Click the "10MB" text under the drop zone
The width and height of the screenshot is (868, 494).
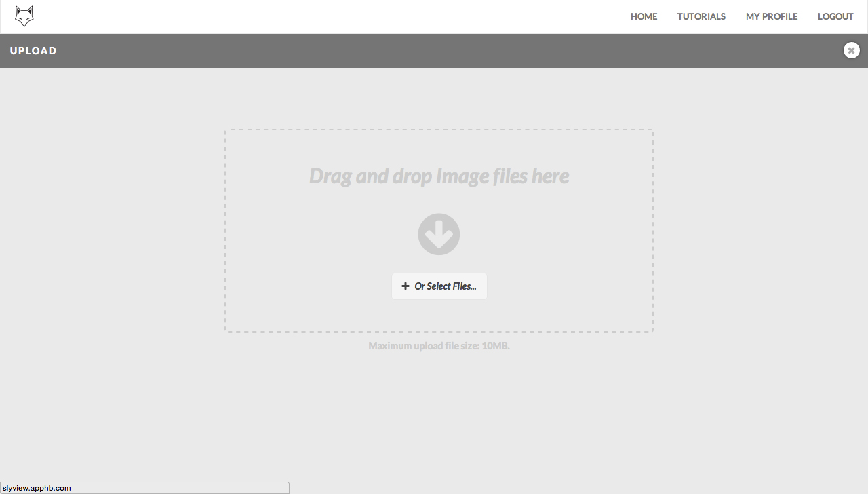[495, 346]
